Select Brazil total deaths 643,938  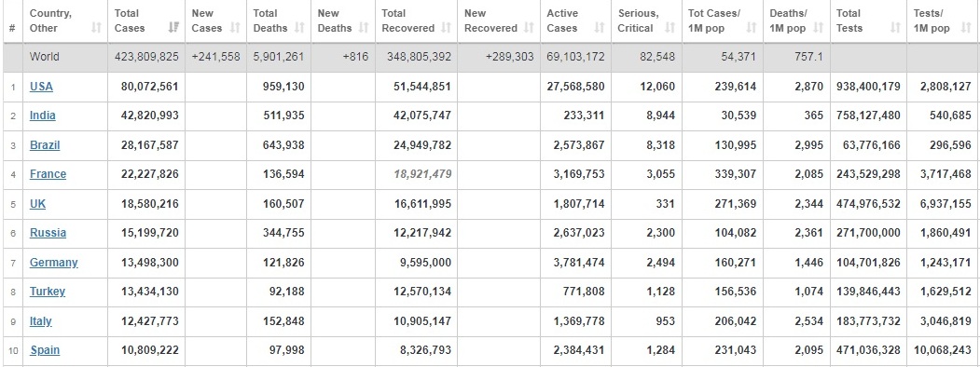(283, 144)
